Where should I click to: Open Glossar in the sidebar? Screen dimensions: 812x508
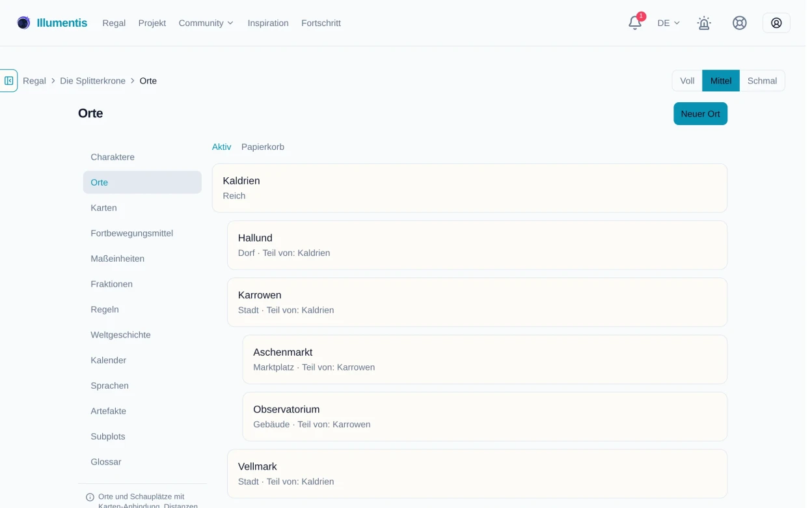142,462
